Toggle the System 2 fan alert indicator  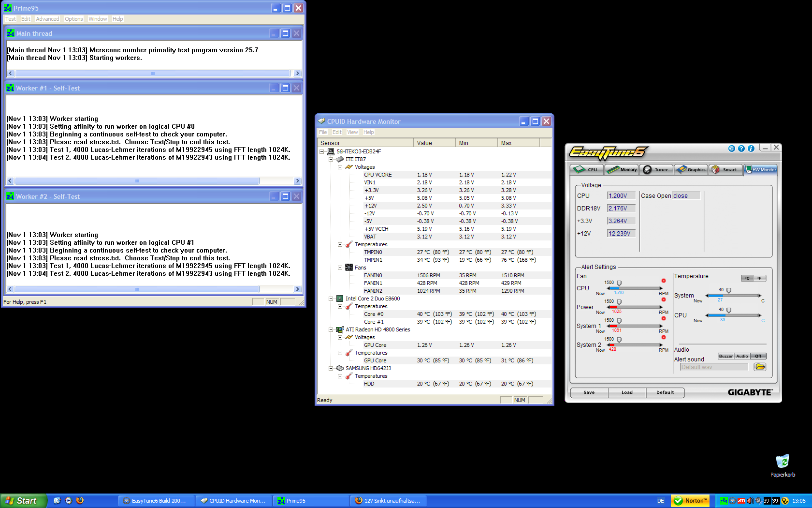(664, 337)
